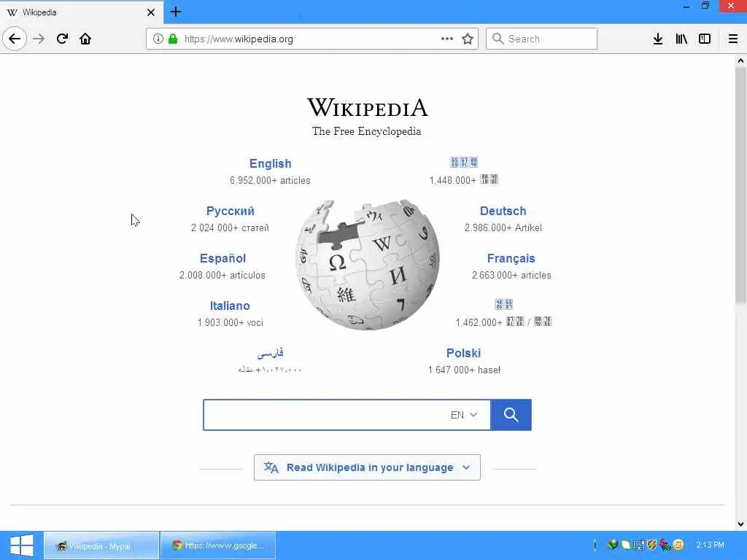Viewport: 747px width, 560px height.
Task: Go back using the back arrow
Action: [x=15, y=39]
